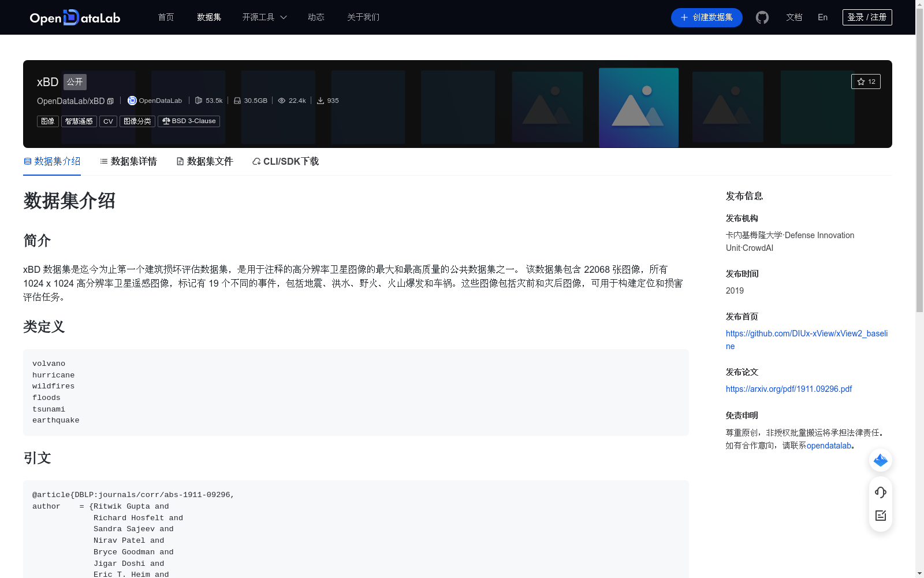Image resolution: width=924 pixels, height=578 pixels.
Task: Click 'wildfires' in class list
Action: click(53, 386)
